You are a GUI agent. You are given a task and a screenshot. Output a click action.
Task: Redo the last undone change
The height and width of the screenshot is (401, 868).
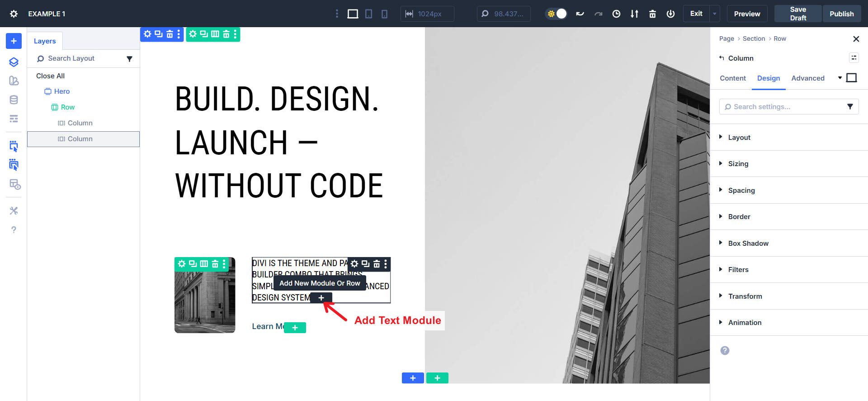click(x=598, y=14)
